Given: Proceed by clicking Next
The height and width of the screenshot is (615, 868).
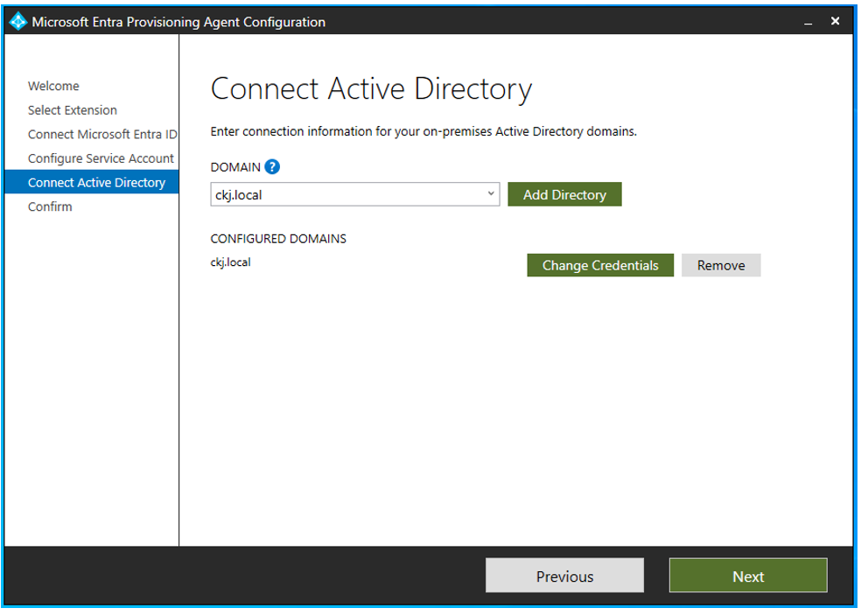Looking at the screenshot, I should pyautogui.click(x=747, y=576).
